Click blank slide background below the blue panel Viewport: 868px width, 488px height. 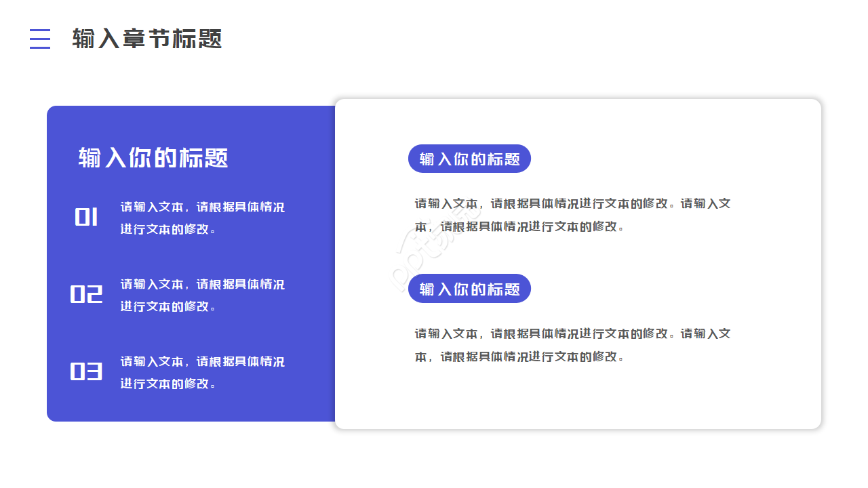(190, 454)
